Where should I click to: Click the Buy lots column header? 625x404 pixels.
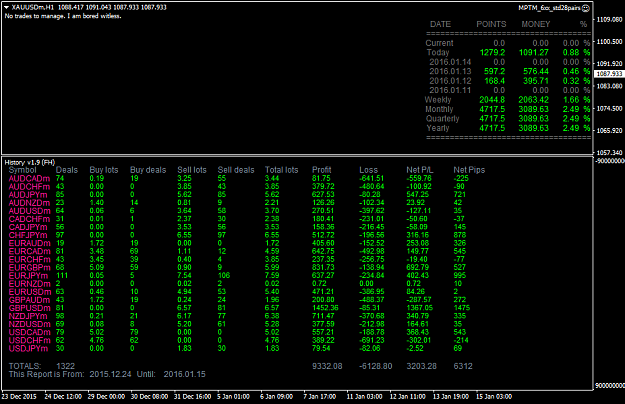pyautogui.click(x=104, y=170)
